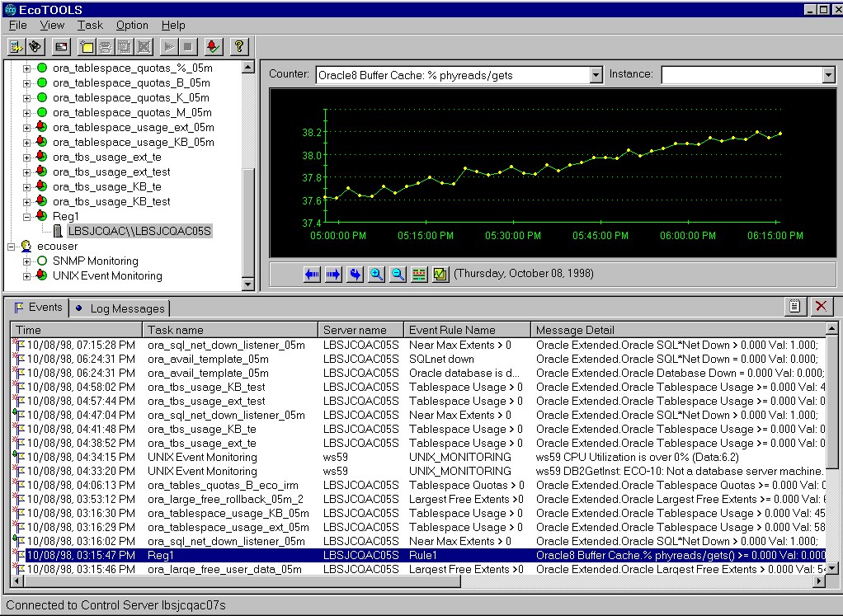843x616 pixels.
Task: Expand the SNMP Monitoring node
Action: [x=26, y=261]
